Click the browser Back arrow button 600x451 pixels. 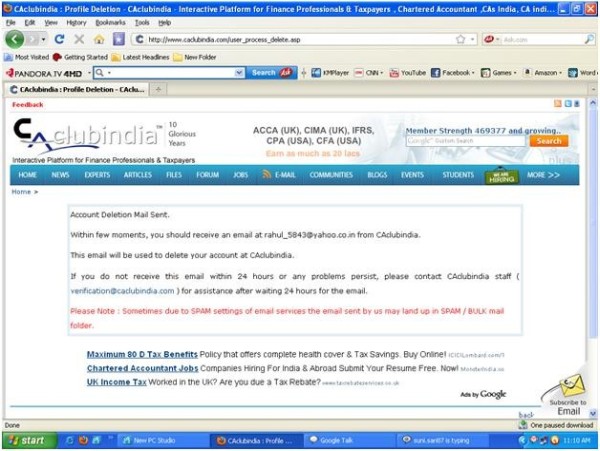click(x=15, y=39)
